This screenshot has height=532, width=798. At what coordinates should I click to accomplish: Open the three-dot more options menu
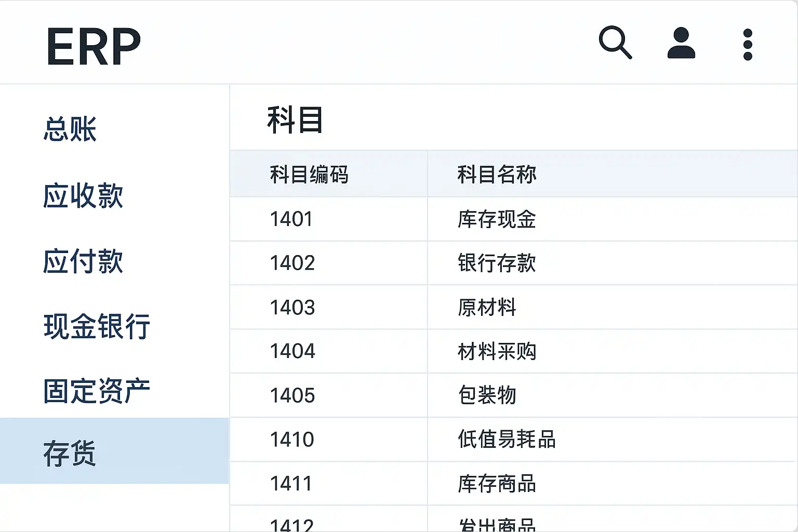tap(748, 45)
